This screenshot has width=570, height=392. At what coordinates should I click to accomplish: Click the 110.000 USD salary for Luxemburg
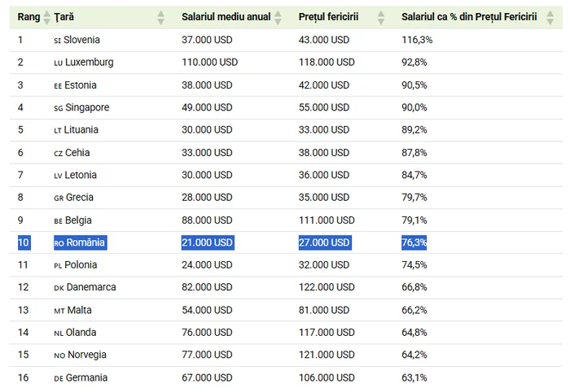tap(210, 62)
